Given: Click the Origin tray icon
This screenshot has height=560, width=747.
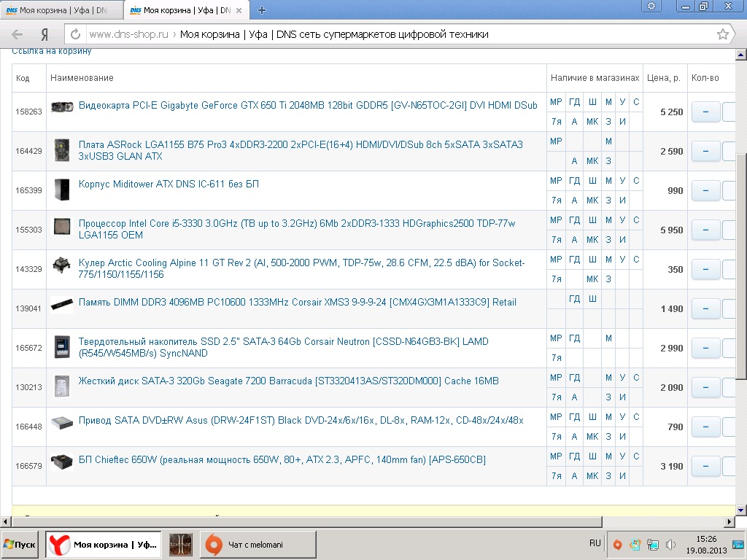Looking at the screenshot, I should click(617, 544).
